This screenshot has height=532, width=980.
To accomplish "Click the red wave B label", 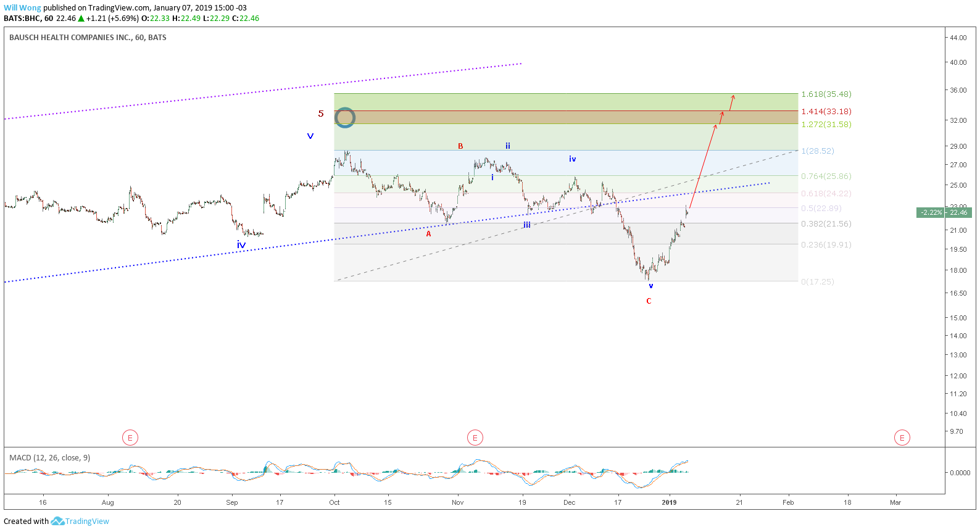I will coord(460,146).
